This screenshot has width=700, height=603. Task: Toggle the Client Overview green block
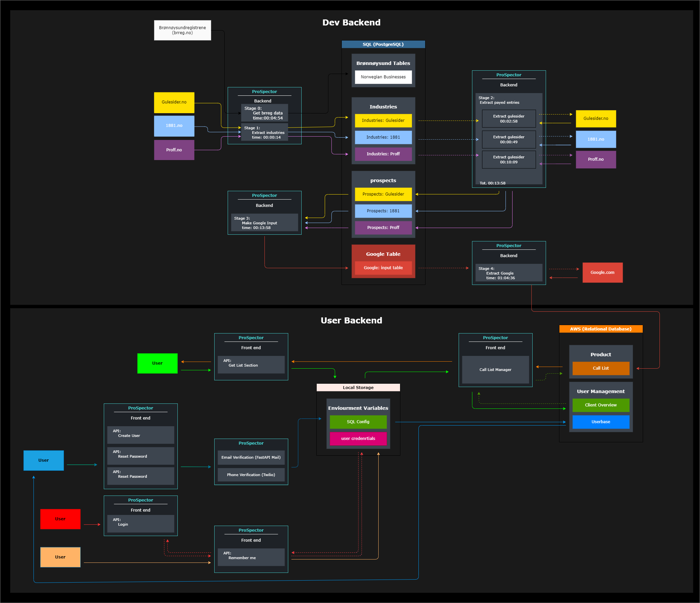[x=601, y=405]
